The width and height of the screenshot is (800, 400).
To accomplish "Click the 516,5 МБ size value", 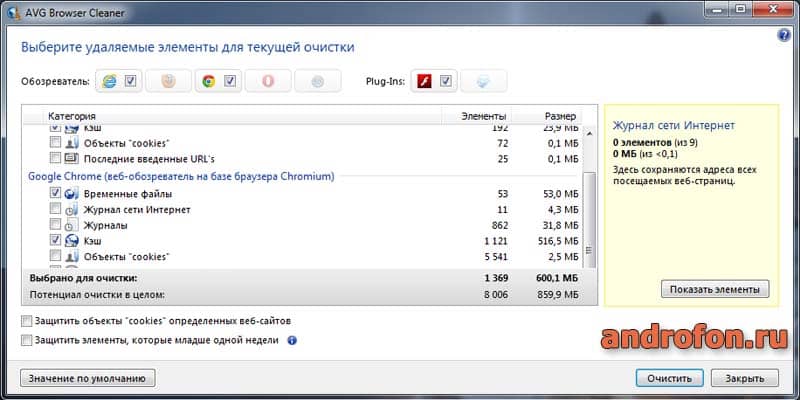I will pyautogui.click(x=559, y=240).
